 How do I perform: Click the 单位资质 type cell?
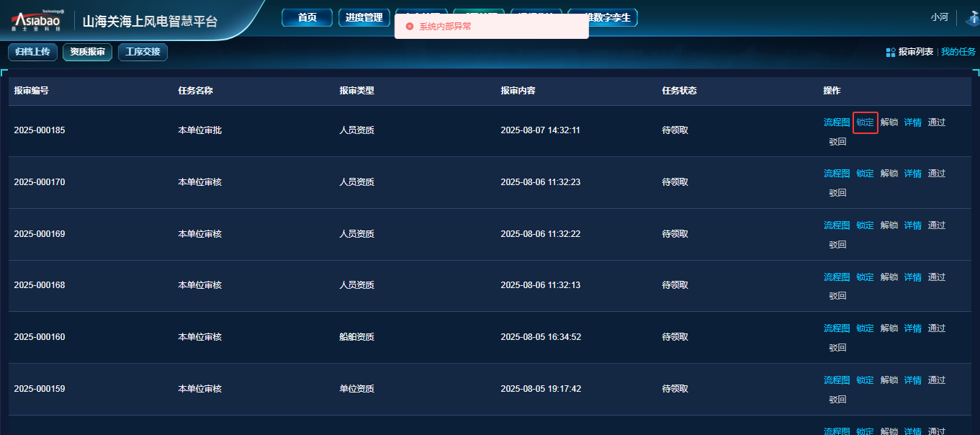point(356,389)
